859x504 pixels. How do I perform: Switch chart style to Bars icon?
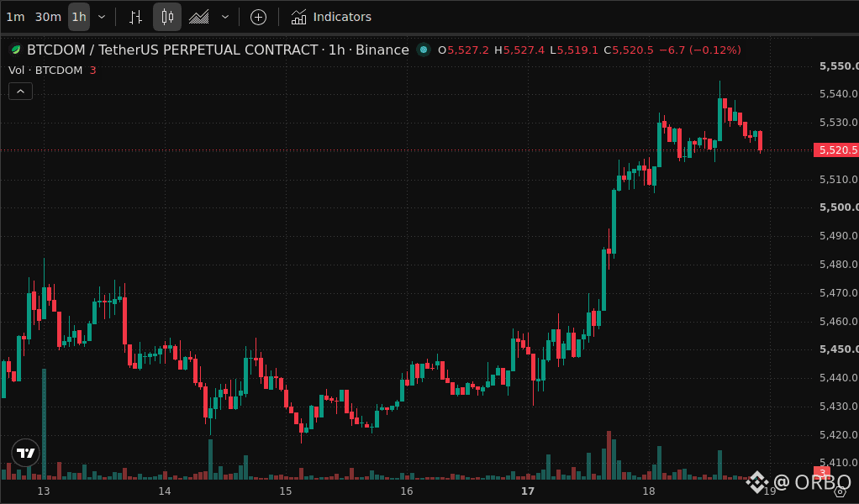click(135, 17)
